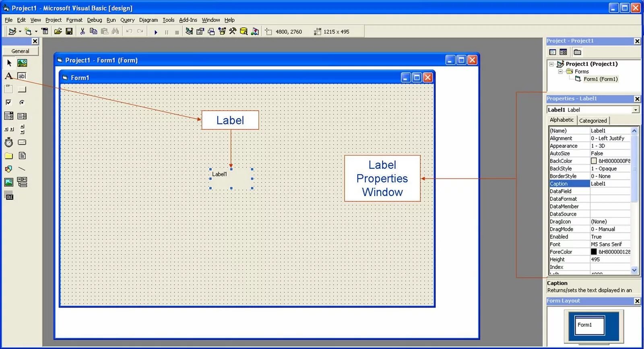Select the CheckBox control tool

tap(9, 102)
